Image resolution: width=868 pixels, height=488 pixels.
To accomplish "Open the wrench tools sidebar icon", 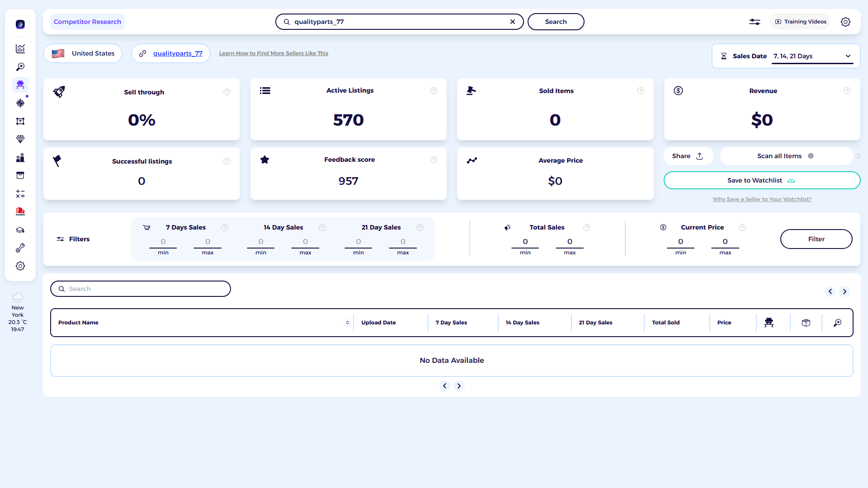I will point(20,248).
